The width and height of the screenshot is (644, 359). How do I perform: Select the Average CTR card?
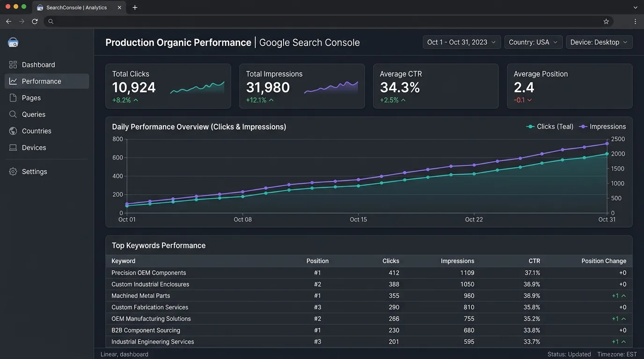tap(436, 86)
